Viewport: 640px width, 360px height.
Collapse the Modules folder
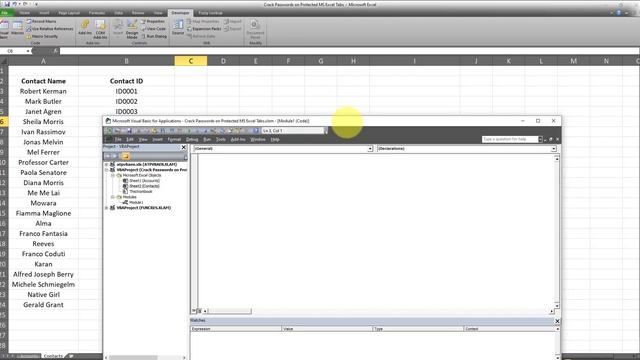113,197
